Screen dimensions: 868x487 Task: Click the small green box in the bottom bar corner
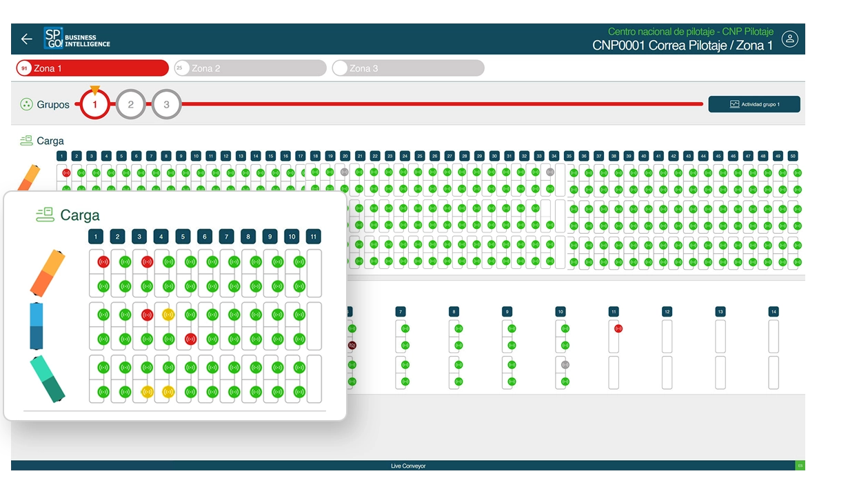pyautogui.click(x=800, y=466)
